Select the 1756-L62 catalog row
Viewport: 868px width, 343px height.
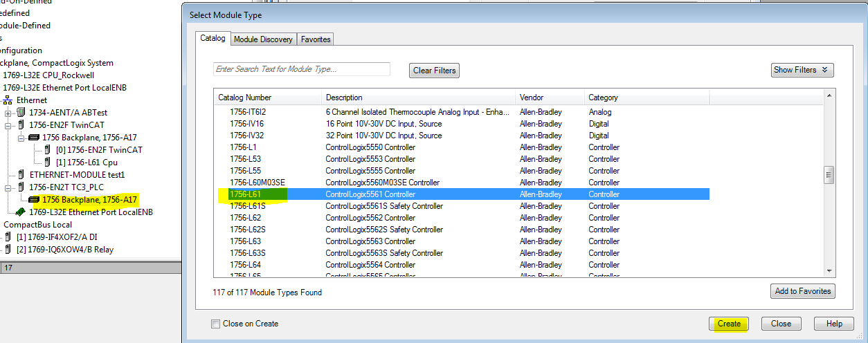(462, 218)
